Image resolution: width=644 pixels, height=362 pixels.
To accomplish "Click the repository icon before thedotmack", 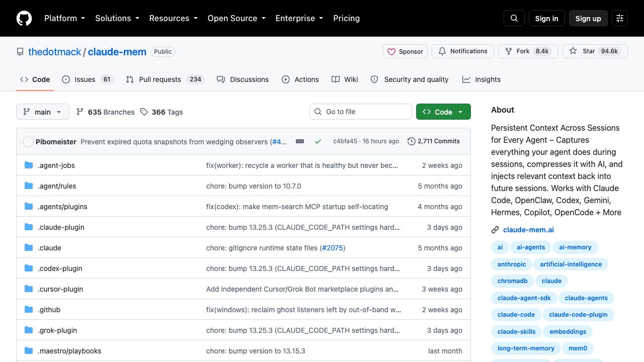I will pyautogui.click(x=20, y=52).
